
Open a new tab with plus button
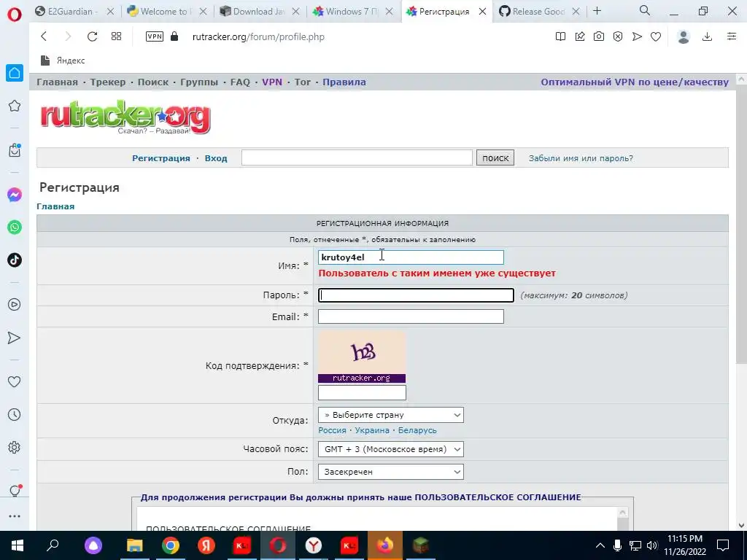click(597, 10)
